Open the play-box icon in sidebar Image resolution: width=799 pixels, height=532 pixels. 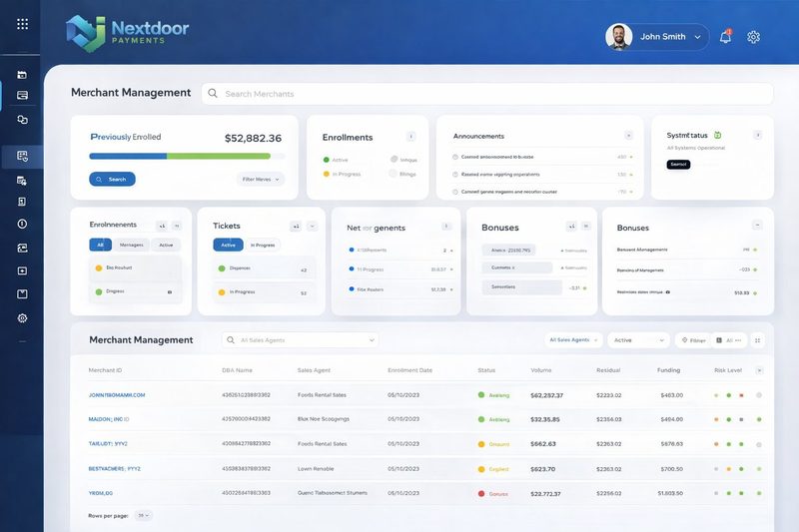click(x=22, y=270)
